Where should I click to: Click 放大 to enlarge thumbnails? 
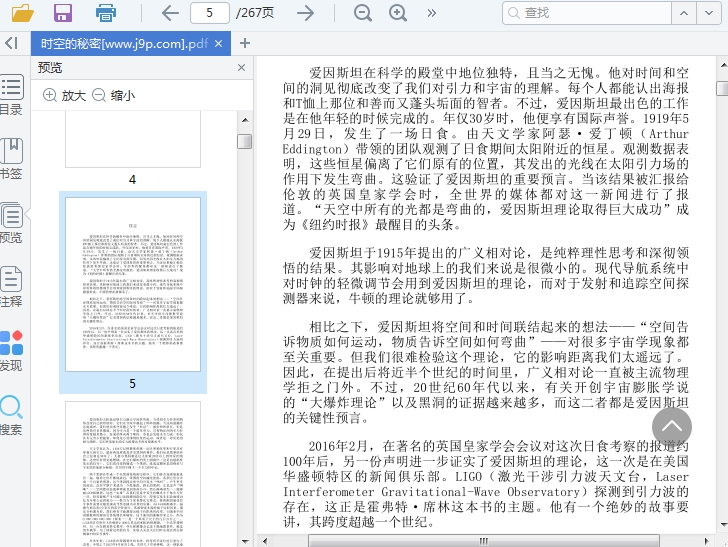(x=64, y=96)
